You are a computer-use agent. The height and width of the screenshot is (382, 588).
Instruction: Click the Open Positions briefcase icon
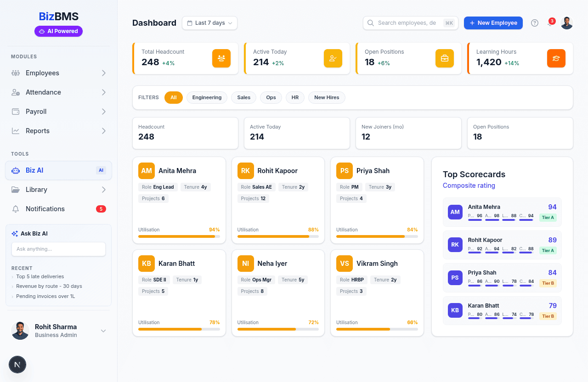[444, 58]
